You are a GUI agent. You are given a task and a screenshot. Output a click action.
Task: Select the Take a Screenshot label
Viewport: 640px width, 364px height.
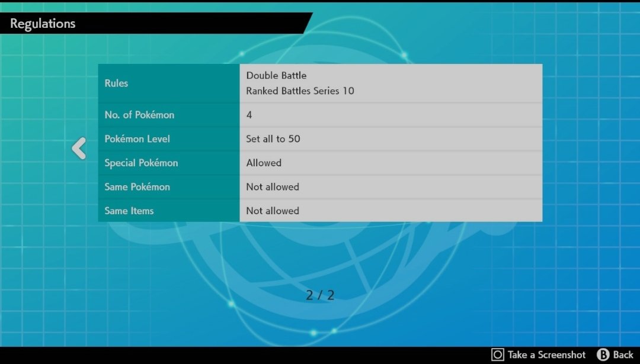(546, 355)
